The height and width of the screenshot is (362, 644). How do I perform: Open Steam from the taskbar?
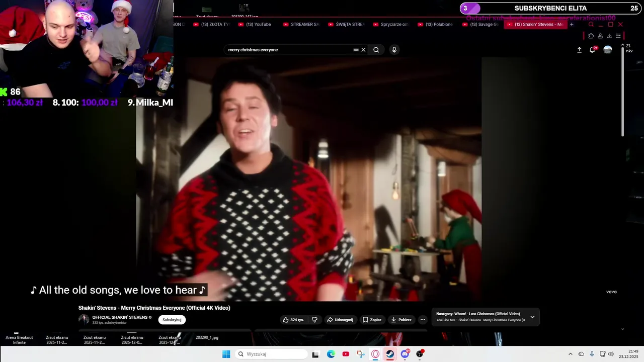click(x=390, y=354)
